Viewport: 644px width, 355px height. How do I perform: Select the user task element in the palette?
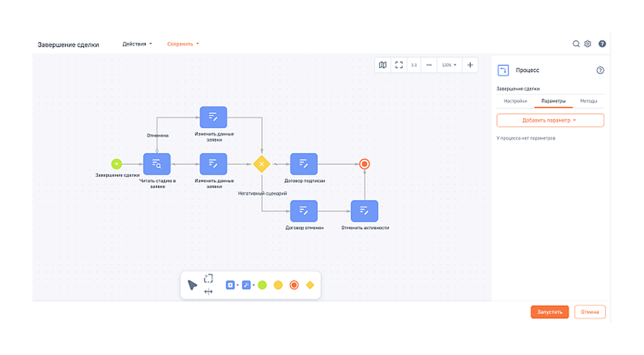coord(230,285)
